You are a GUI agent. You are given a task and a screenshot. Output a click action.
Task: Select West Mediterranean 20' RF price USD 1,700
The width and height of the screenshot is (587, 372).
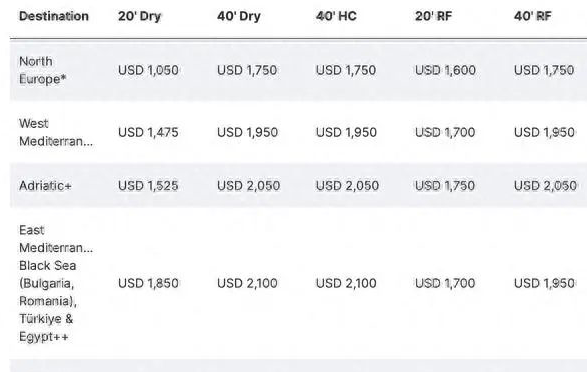pyautogui.click(x=445, y=132)
